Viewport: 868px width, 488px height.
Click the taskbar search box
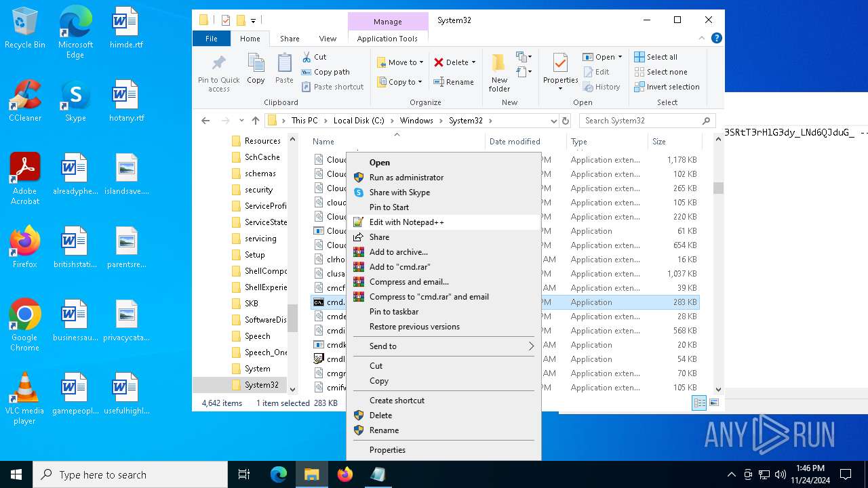click(130, 474)
